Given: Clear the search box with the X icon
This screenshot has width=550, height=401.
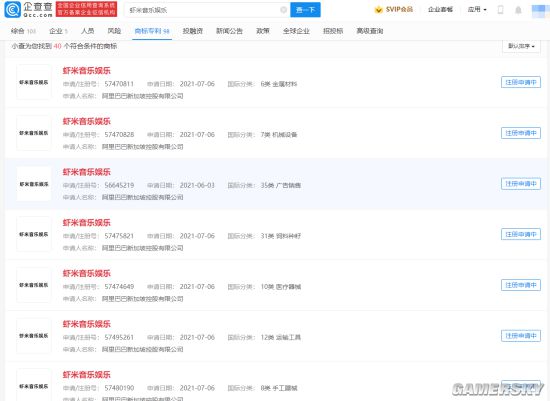Looking at the screenshot, I should 283,10.
